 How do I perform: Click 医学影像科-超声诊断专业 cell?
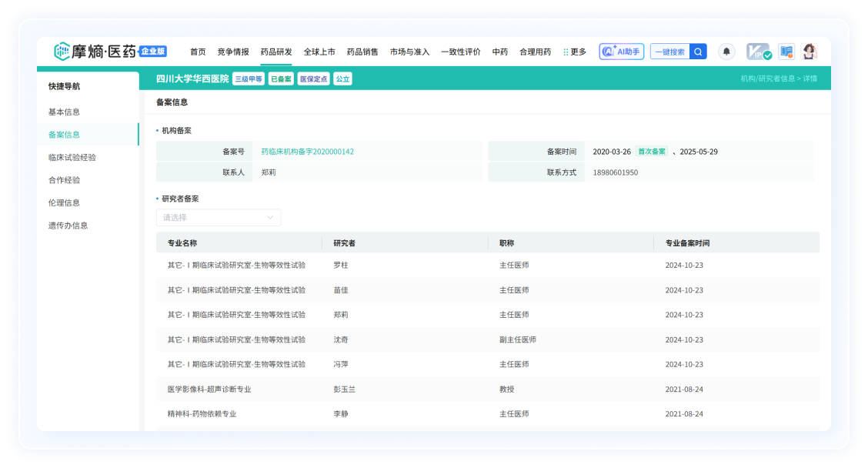pos(209,389)
